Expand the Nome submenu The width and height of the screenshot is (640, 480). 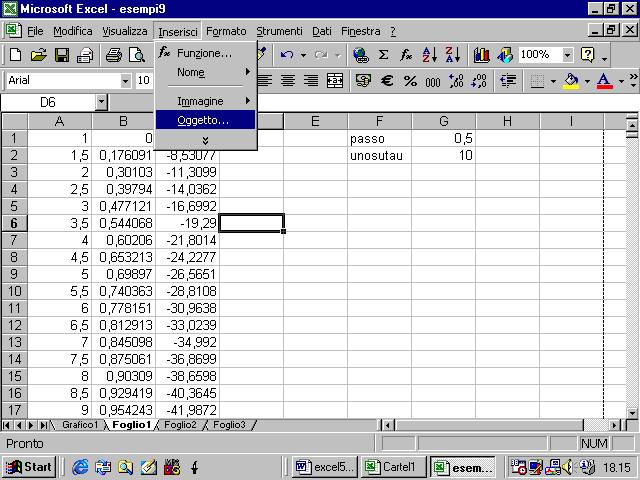click(x=205, y=73)
